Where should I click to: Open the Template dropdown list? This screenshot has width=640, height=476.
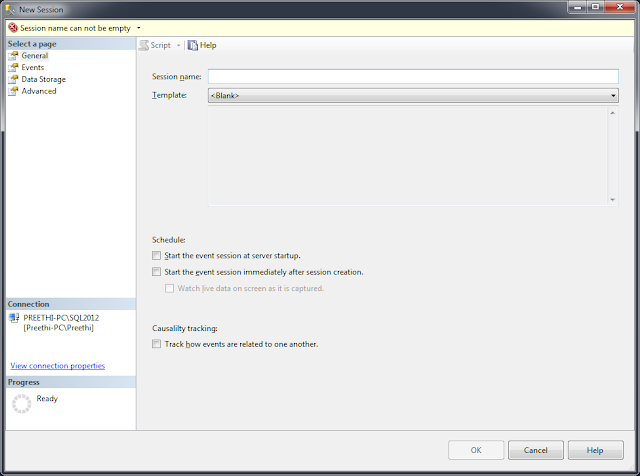pyautogui.click(x=413, y=96)
